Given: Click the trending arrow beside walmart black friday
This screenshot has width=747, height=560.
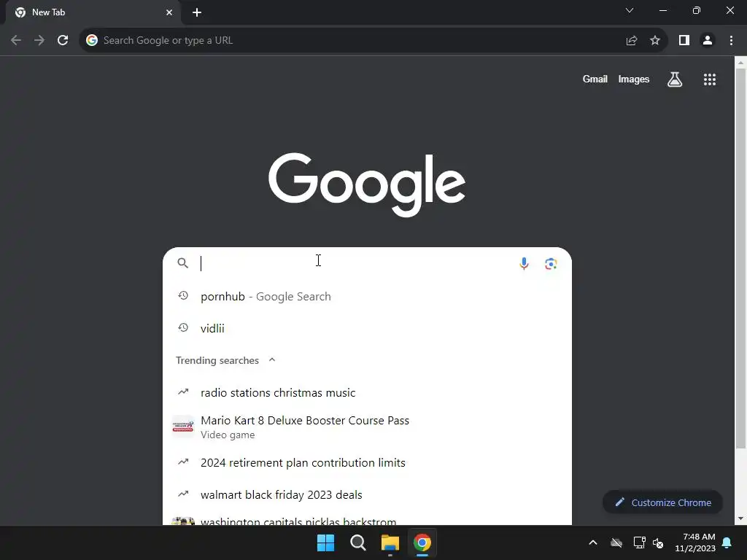Looking at the screenshot, I should point(183,494).
